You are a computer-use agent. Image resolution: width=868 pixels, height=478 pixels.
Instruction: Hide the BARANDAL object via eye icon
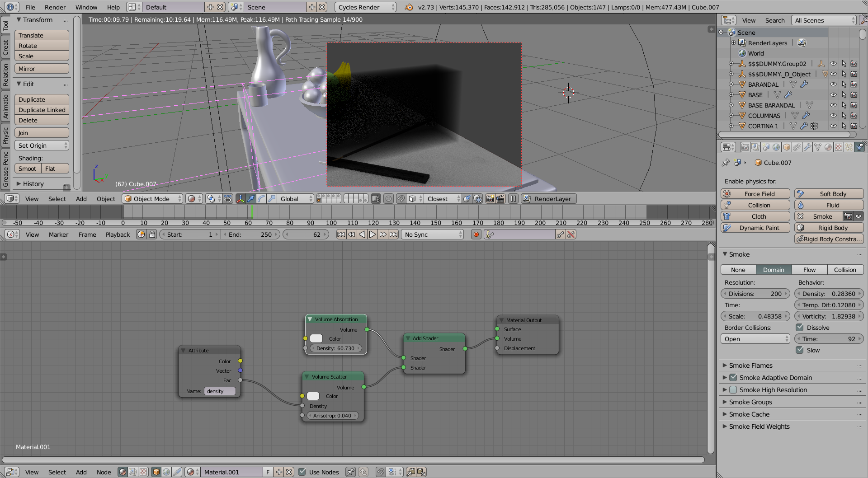tap(833, 84)
